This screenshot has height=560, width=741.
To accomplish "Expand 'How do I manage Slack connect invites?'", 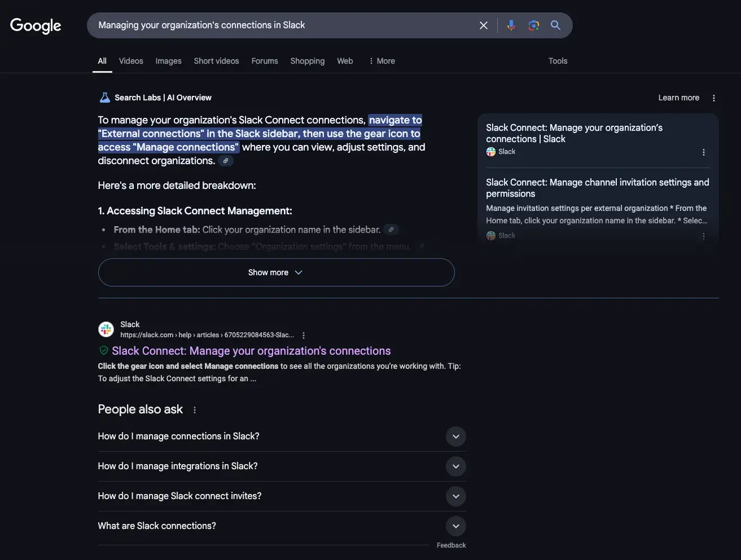I will click(x=455, y=496).
